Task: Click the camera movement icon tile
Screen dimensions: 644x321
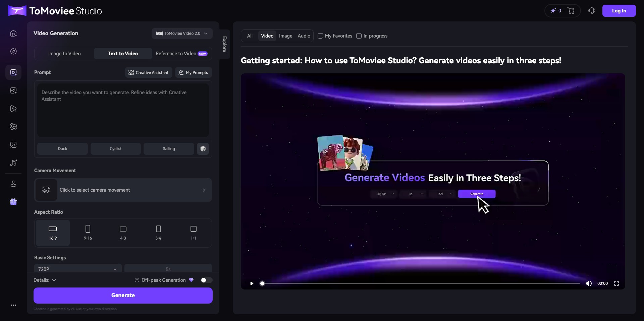Action: pyautogui.click(x=46, y=190)
